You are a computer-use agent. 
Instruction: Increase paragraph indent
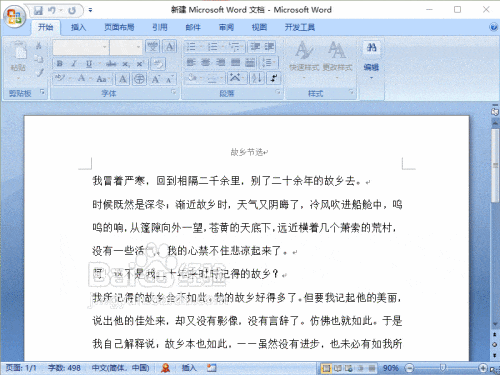click(269, 47)
